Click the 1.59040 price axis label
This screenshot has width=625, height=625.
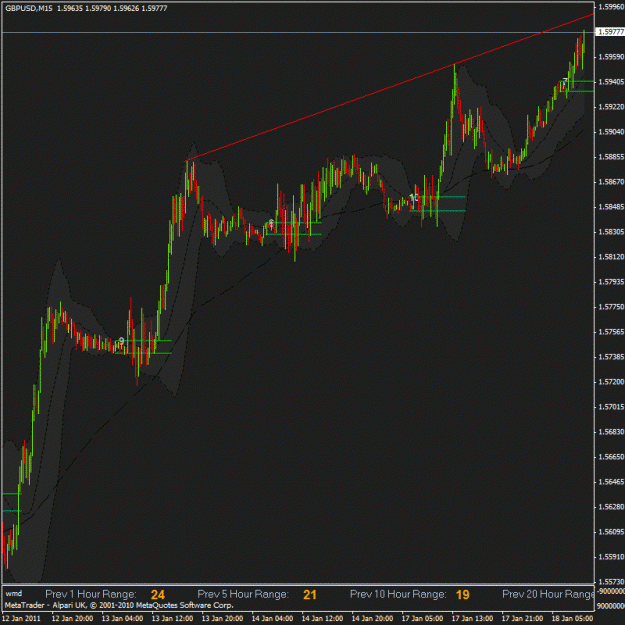[x=611, y=132]
